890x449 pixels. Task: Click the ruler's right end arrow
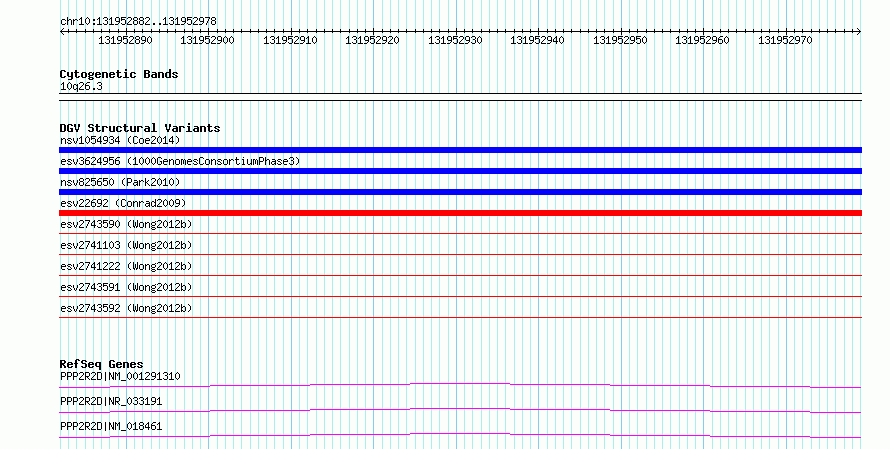(858, 32)
